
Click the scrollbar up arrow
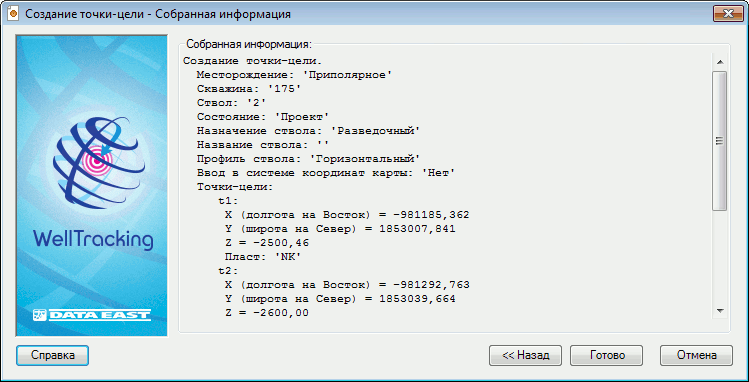tap(719, 62)
